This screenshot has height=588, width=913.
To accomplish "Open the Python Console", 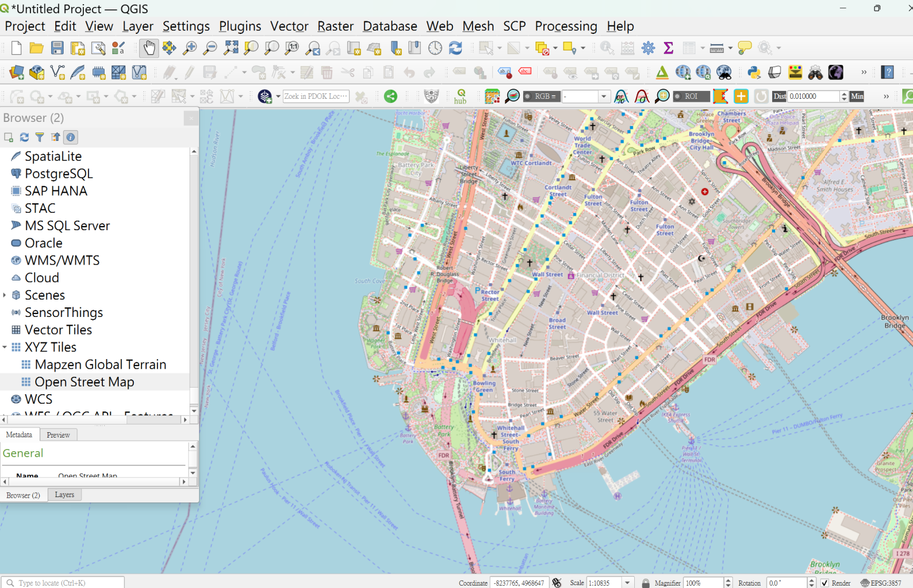I will (754, 72).
